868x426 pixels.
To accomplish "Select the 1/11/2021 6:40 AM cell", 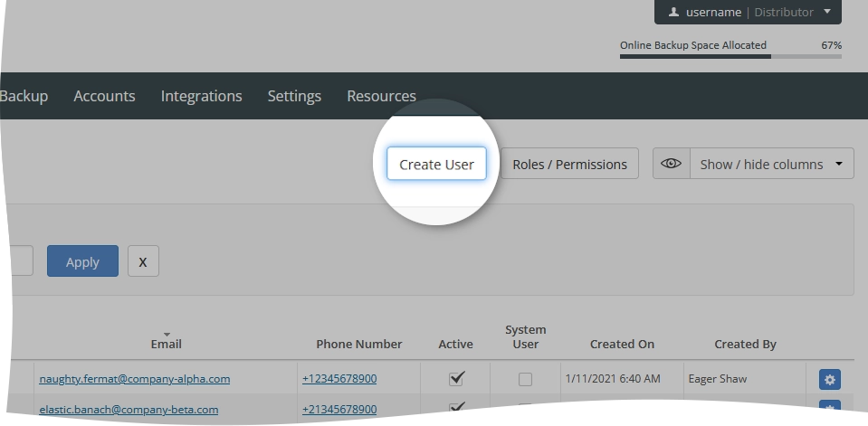I will pos(612,379).
